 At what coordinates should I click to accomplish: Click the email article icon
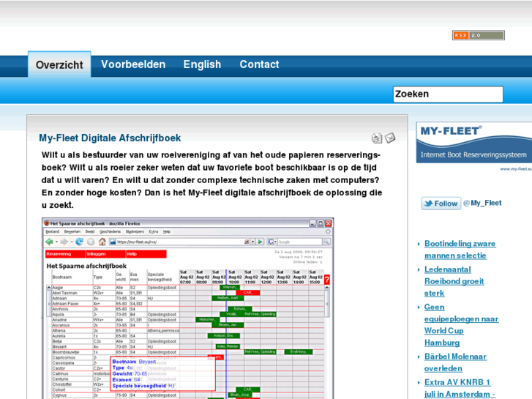tap(390, 138)
